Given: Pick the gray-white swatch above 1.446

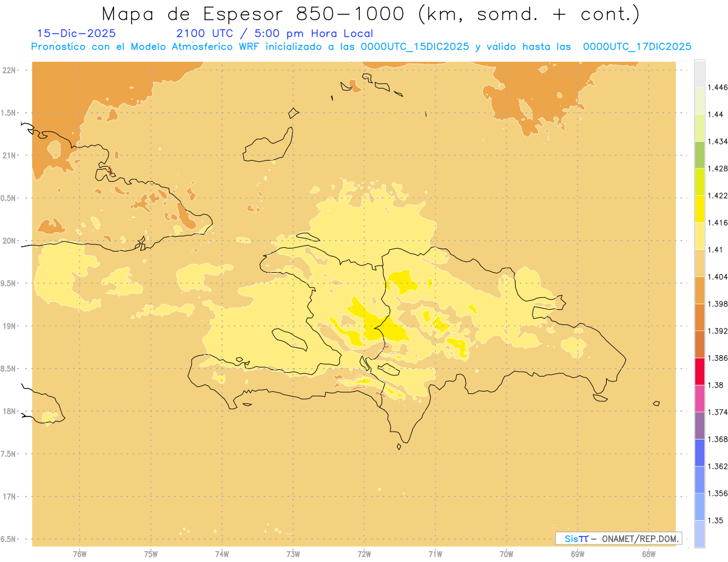Looking at the screenshot, I should 699,73.
